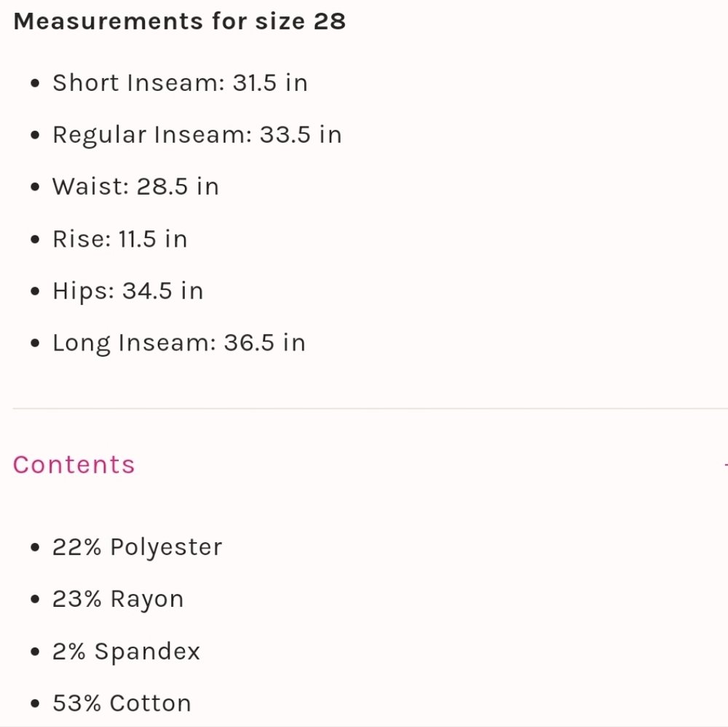Click the '53% Cotton' content entry
Image resolution: width=728 pixels, height=727 pixels.
[122, 703]
